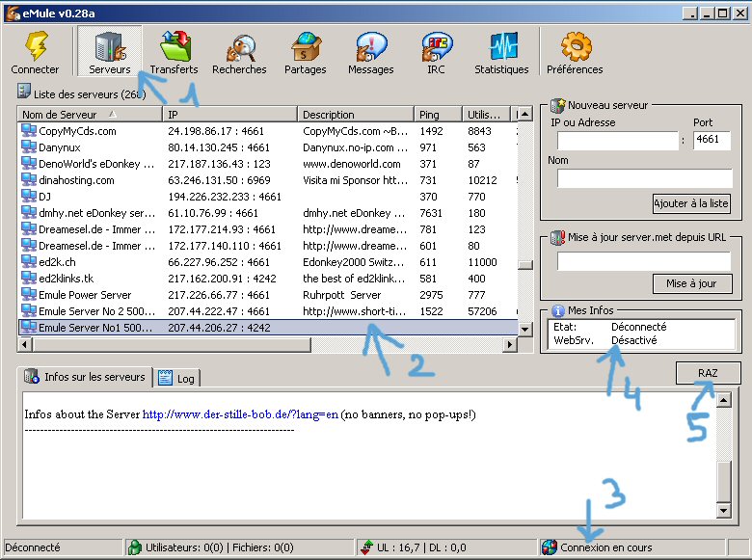Click the users value 57206
This screenshot has height=560, width=752.
click(482, 311)
